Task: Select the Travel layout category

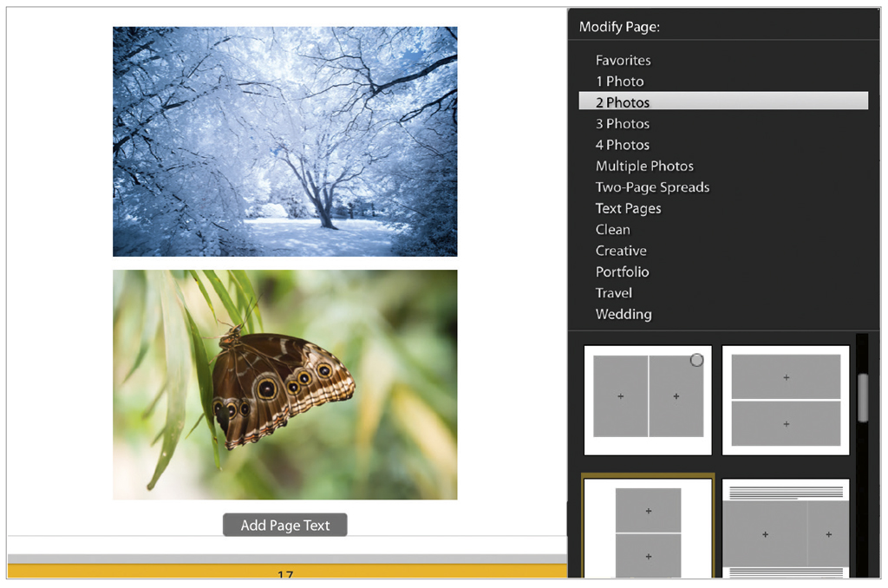Action: (x=613, y=293)
